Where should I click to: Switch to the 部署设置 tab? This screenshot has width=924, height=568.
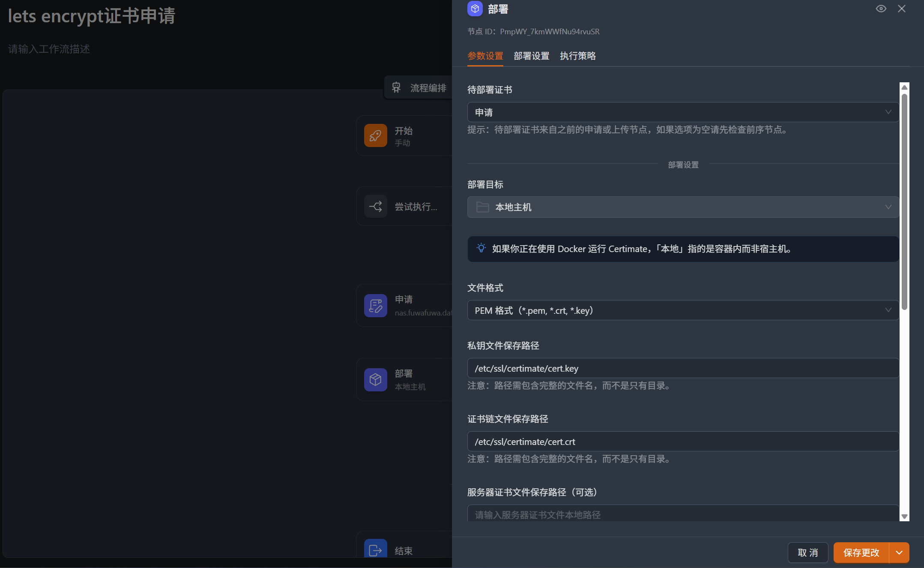(x=531, y=56)
